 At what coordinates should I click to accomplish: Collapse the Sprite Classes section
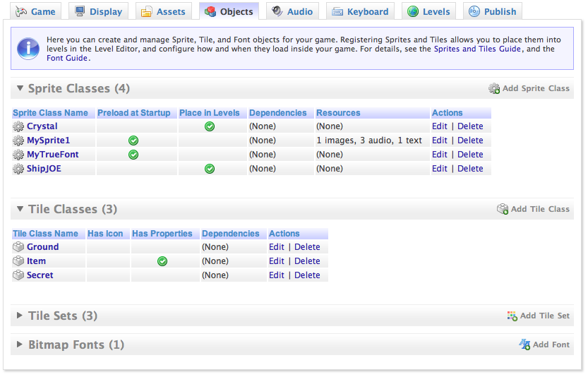tap(20, 89)
